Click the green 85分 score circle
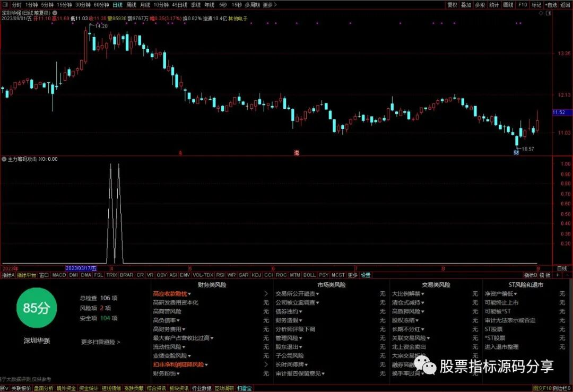573x392 pixels. pos(36,308)
